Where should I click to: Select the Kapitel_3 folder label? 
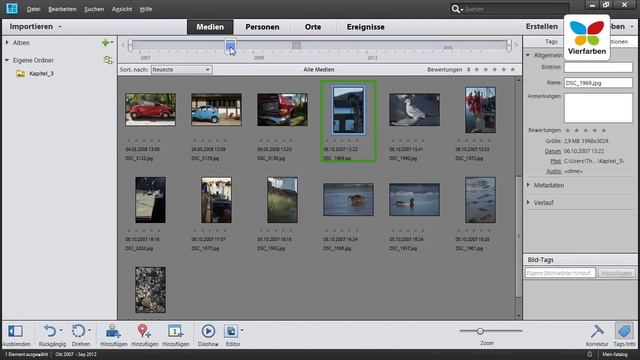tap(41, 74)
